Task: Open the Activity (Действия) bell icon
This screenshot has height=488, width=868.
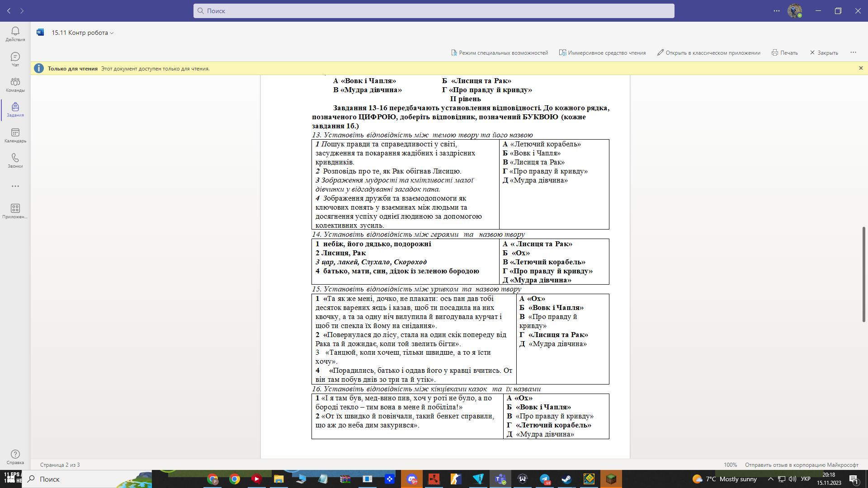Action: [x=15, y=34]
